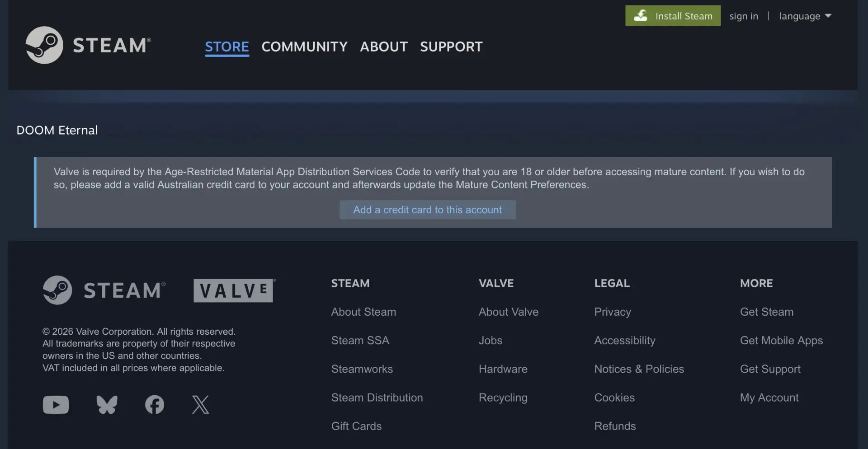Screen dimensions: 868x449
Task: Open the STORE menu
Action: (227, 47)
